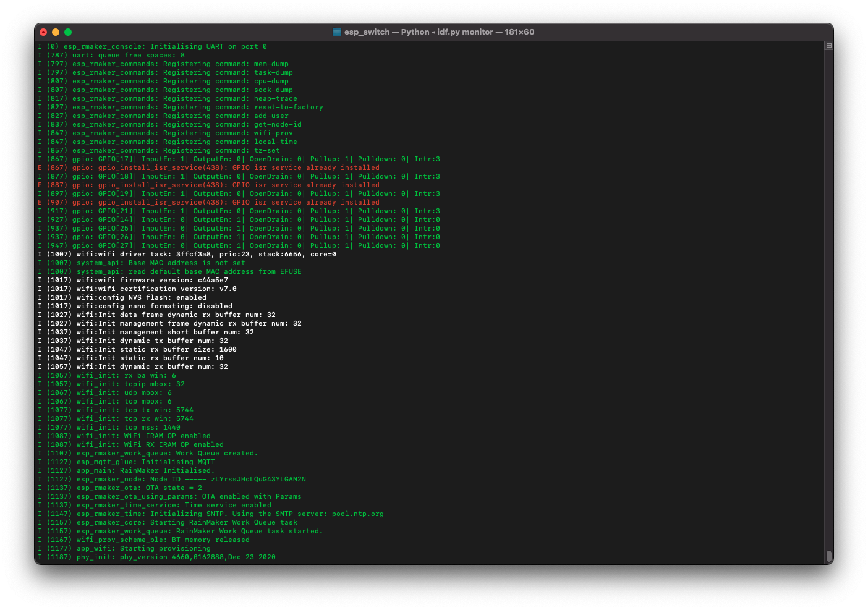Image resolution: width=868 pixels, height=610 pixels.
Task: Click the esp_switch folder icon in title bar
Action: tap(337, 32)
